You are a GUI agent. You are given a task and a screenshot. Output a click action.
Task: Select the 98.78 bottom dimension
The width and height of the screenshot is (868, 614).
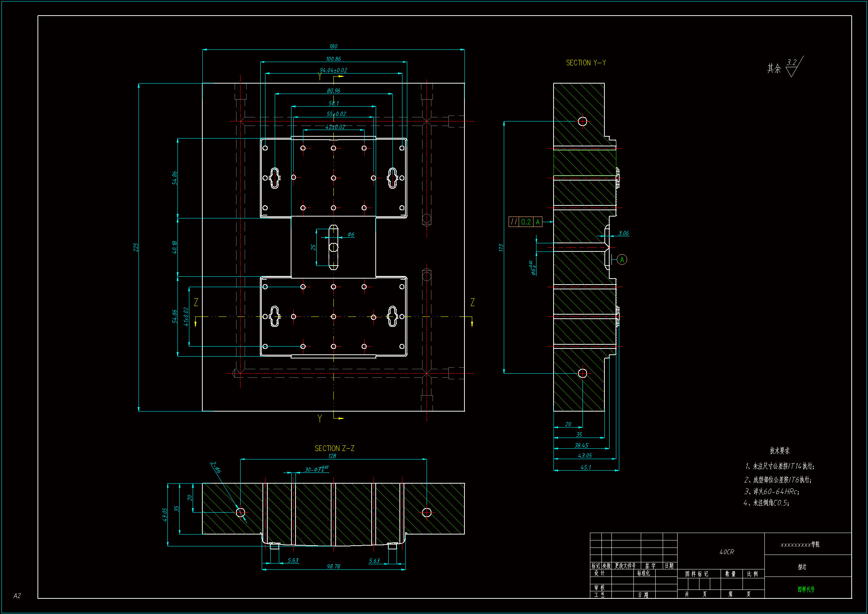coord(333,566)
